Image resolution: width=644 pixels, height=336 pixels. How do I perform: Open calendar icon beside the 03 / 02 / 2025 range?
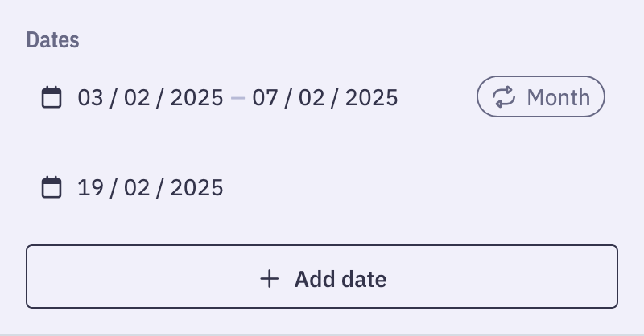coord(52,97)
